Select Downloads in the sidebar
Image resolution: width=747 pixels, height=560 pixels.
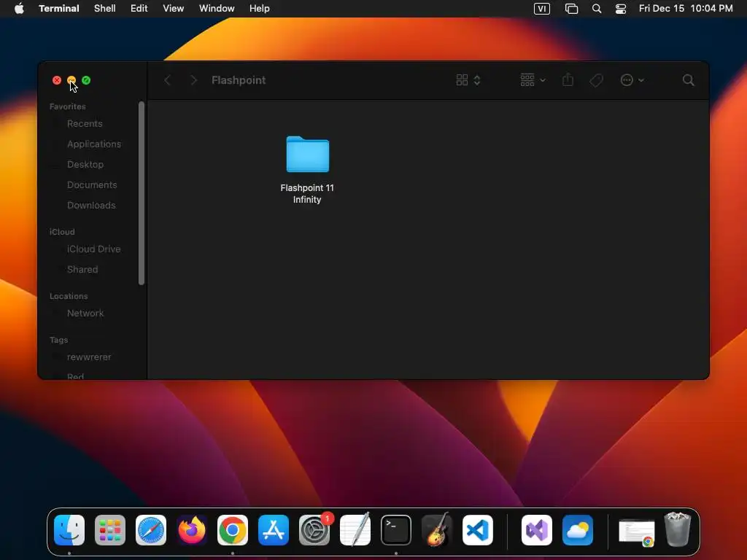(91, 205)
